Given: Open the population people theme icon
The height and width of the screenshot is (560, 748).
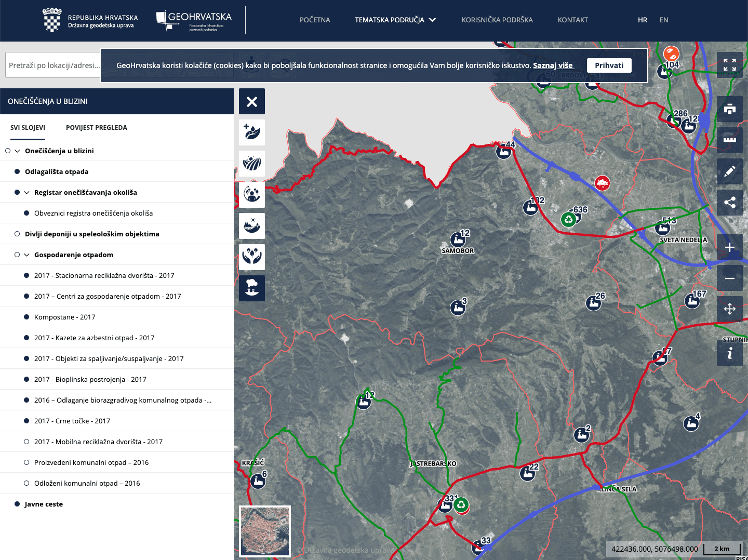Looking at the screenshot, I should pyautogui.click(x=252, y=195).
